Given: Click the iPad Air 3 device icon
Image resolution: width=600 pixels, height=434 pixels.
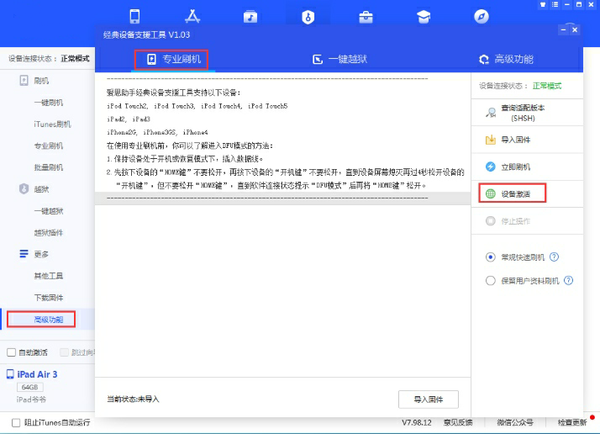Looking at the screenshot, I should (10, 374).
